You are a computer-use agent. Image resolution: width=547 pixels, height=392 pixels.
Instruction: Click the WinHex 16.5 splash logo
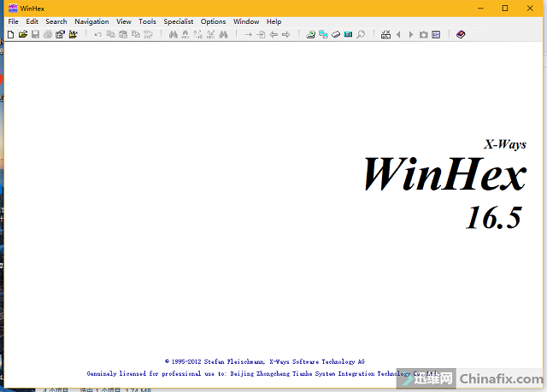click(x=444, y=185)
